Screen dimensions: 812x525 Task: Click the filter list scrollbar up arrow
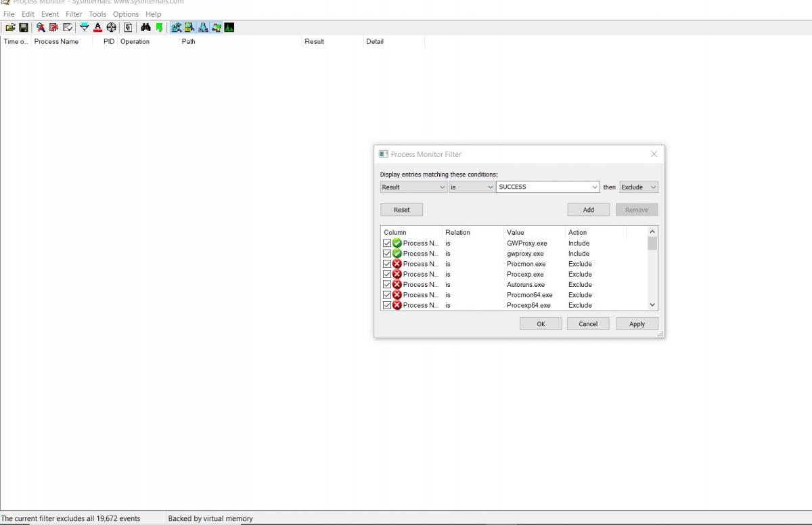coord(652,231)
